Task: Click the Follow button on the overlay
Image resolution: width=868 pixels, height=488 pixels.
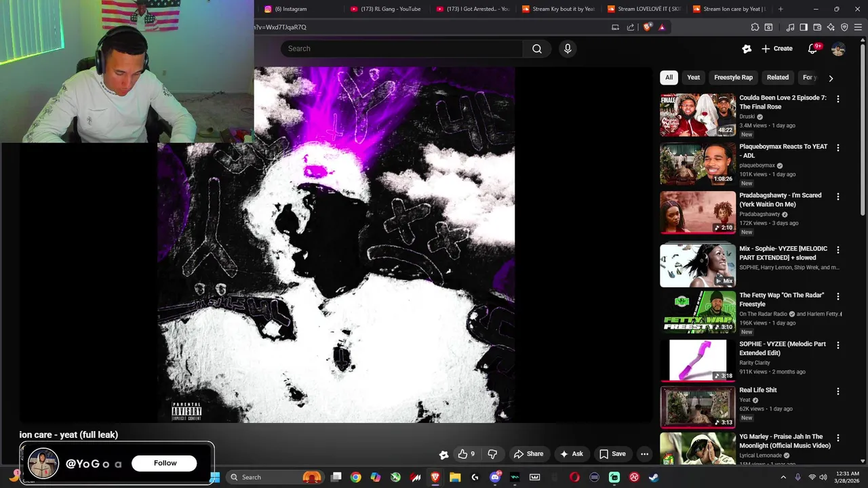Action: [x=165, y=463]
